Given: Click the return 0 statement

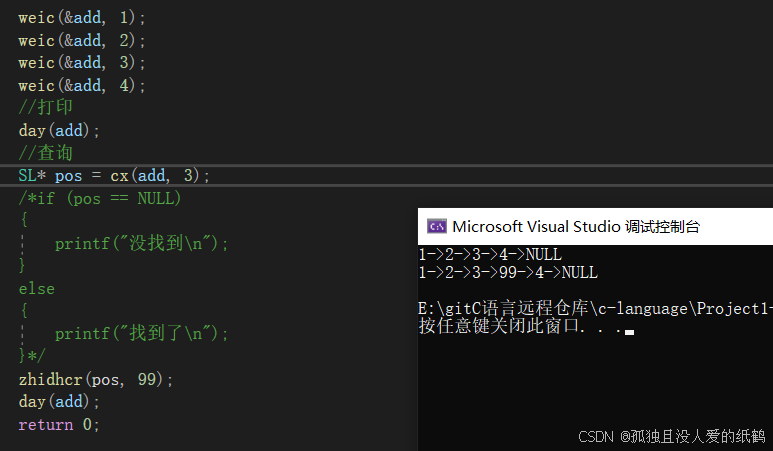Looking at the screenshot, I should [59, 424].
